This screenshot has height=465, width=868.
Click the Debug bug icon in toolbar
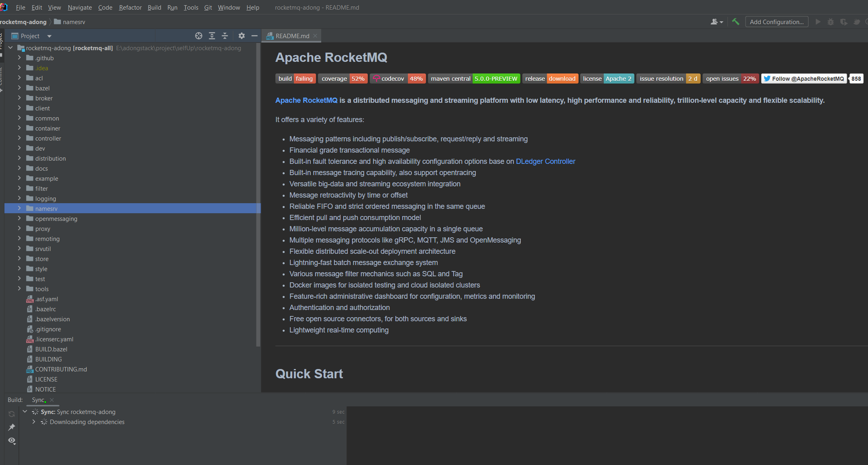coord(831,22)
